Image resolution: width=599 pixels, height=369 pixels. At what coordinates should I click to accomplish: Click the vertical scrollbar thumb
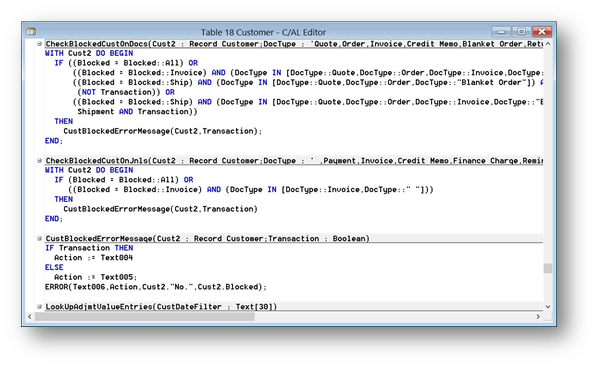tap(548, 268)
